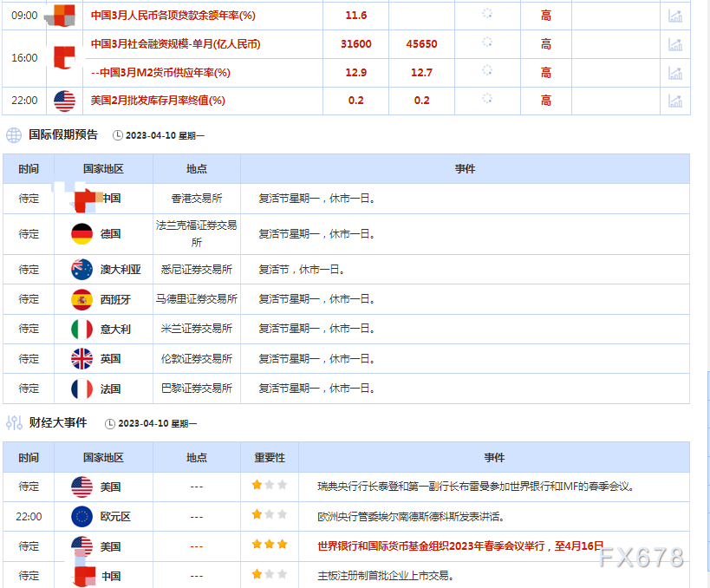
Task: Click the Germany flag in holiday table
Action: [x=81, y=233]
